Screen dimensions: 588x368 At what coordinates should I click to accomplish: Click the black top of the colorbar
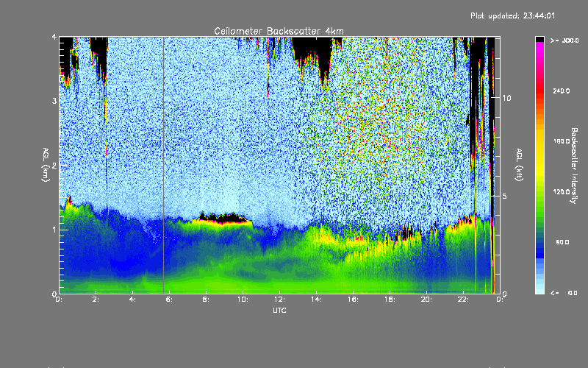(x=539, y=39)
